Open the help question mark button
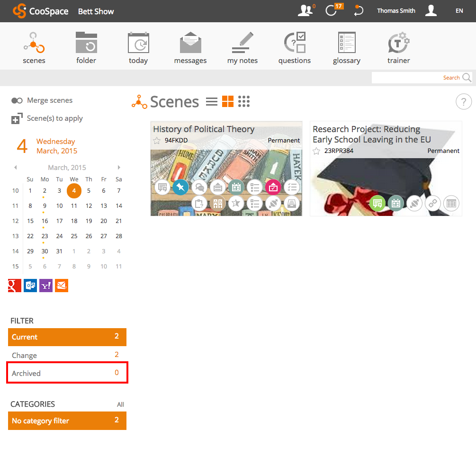This screenshot has height=456, width=476. click(464, 102)
